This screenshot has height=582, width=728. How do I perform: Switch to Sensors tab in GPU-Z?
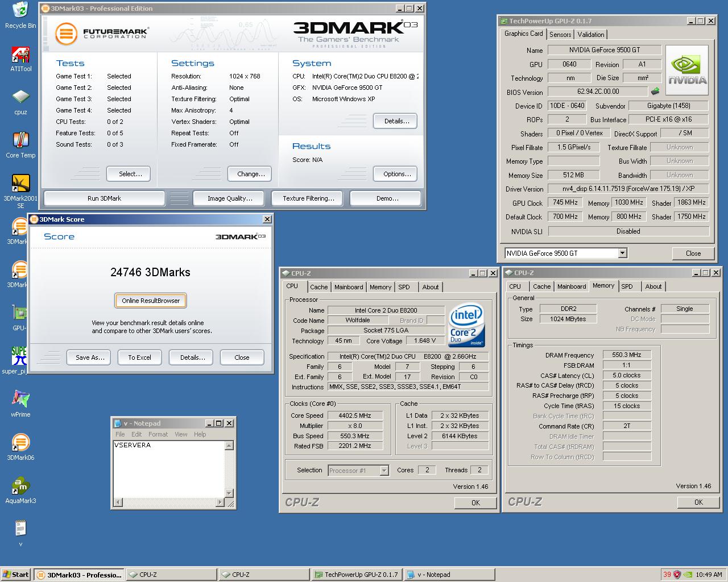[560, 35]
